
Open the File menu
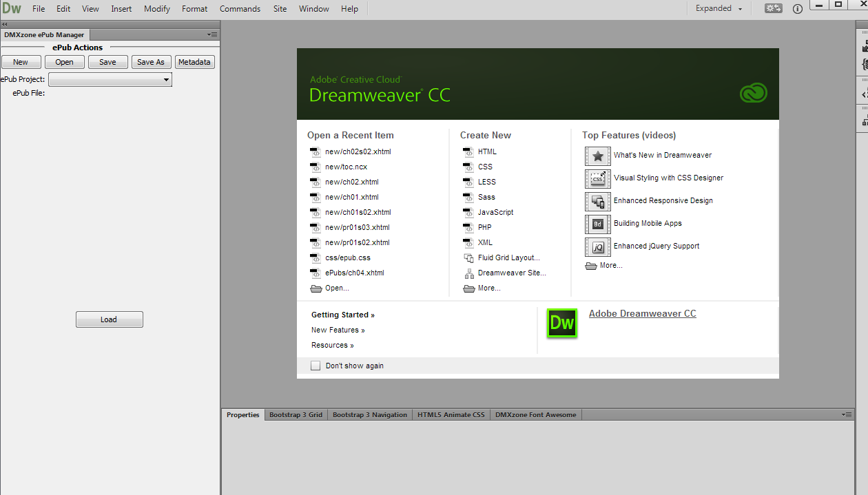[x=39, y=9]
